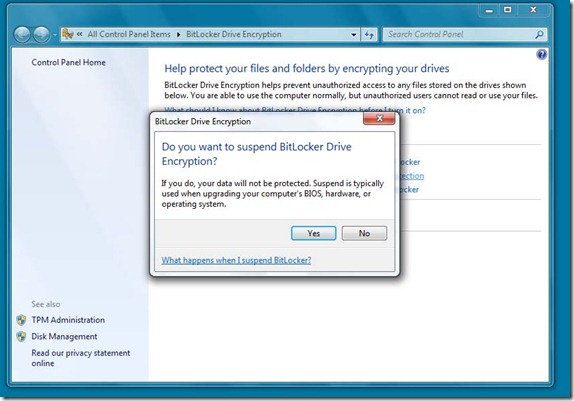Open Disk Management link
574x401 pixels.
click(64, 336)
